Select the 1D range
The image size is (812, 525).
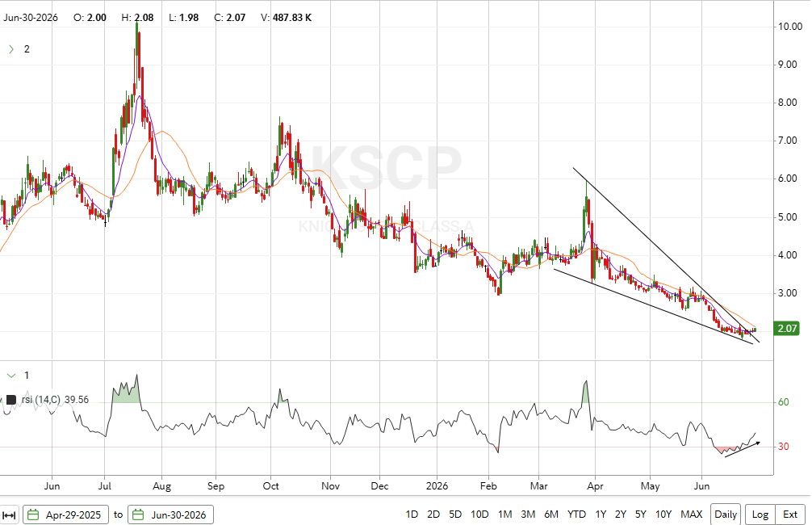(412, 514)
